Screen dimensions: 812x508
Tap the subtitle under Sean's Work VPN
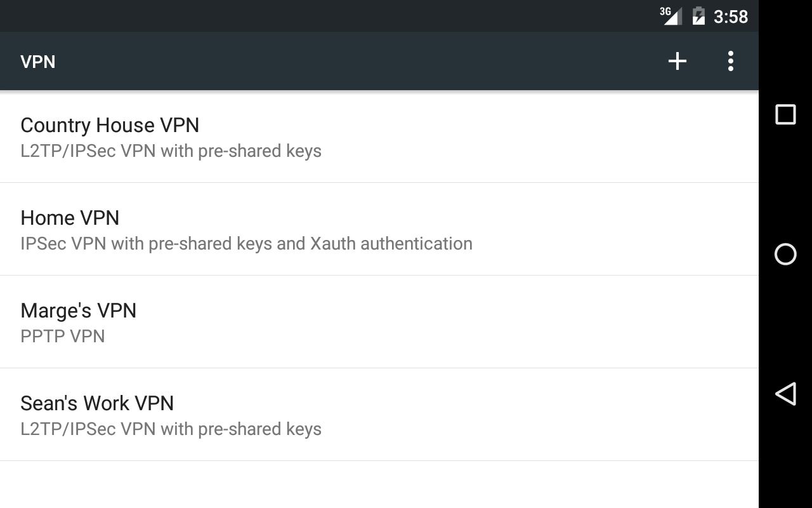171,429
